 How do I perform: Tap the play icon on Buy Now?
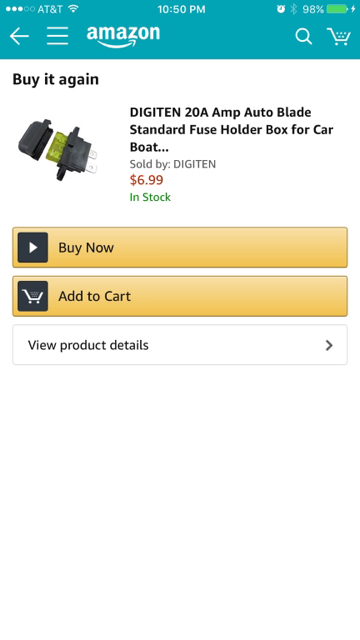[x=33, y=247]
